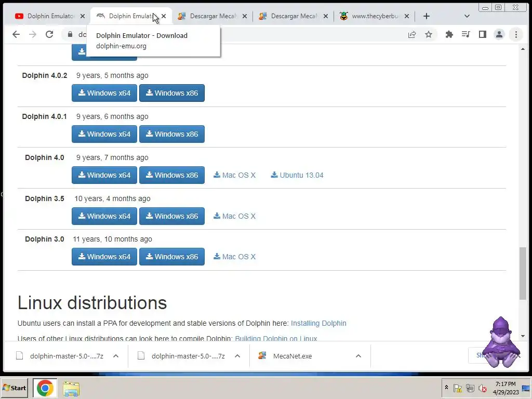
Task: Open the taskbar clock showing 7:17 PM
Action: 506,388
